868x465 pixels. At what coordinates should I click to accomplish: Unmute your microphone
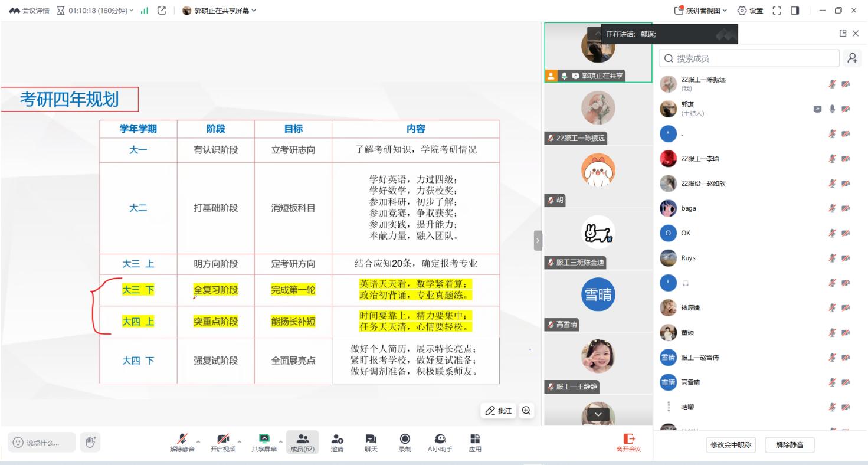(182, 439)
